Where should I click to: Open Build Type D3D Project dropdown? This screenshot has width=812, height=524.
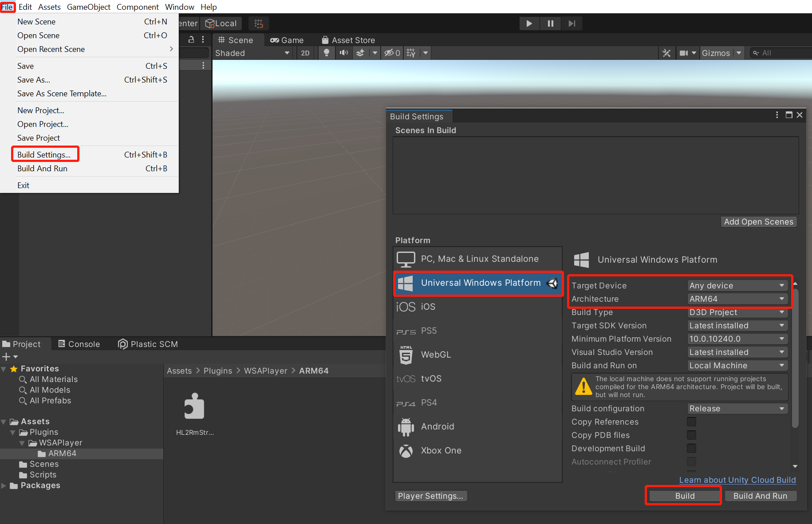737,312
